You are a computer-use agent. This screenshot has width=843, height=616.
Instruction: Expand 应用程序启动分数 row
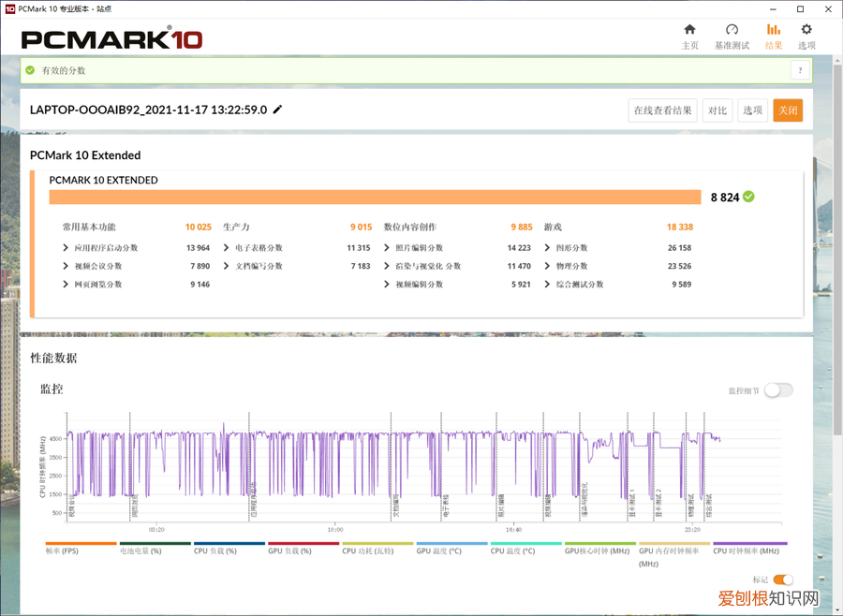tap(67, 248)
